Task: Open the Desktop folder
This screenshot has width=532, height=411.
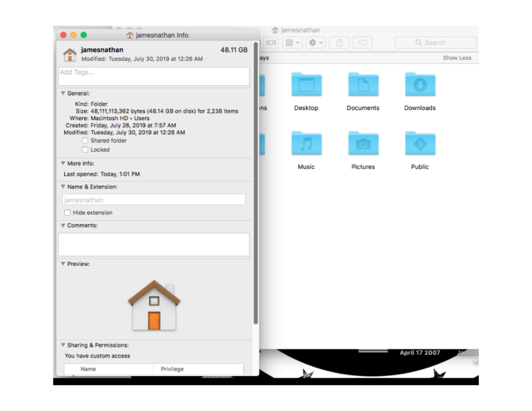Action: (x=306, y=85)
